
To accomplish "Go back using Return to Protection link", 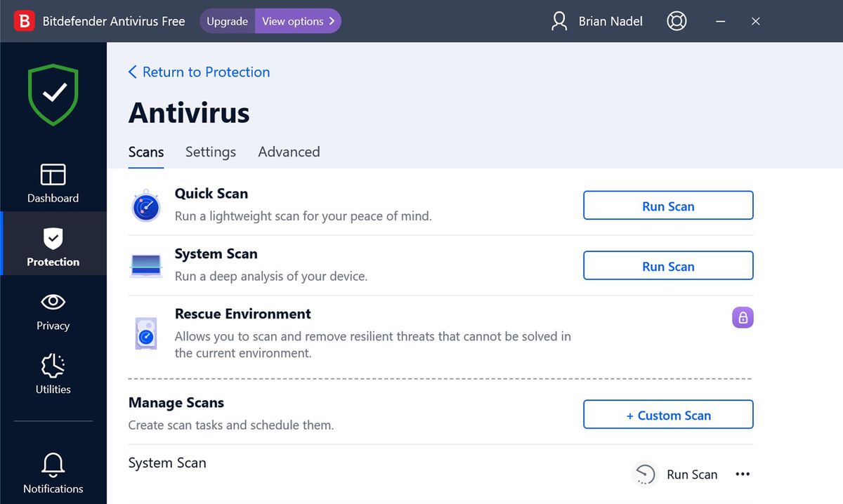I will [x=199, y=72].
